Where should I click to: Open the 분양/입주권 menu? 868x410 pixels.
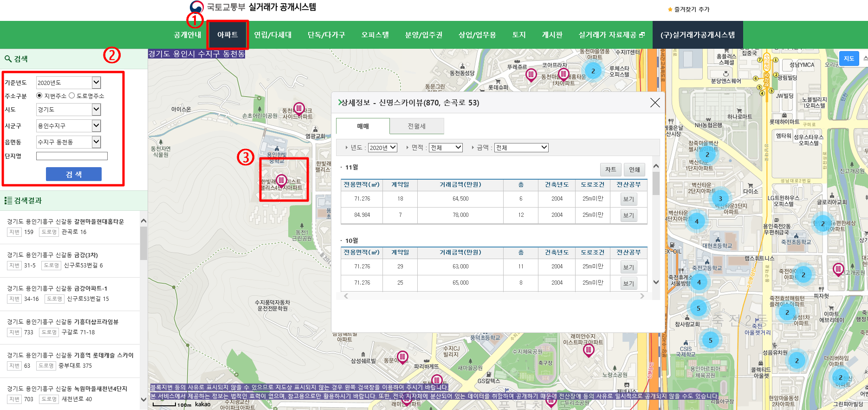pyautogui.click(x=424, y=35)
